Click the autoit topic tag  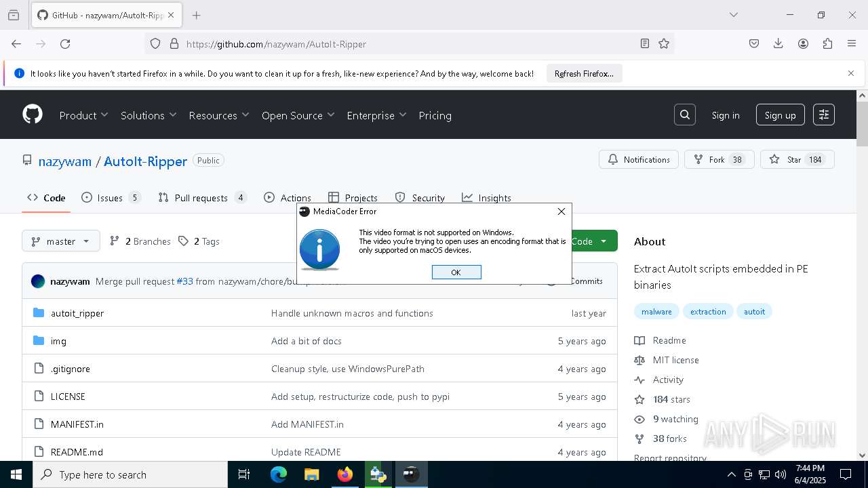[x=754, y=312]
